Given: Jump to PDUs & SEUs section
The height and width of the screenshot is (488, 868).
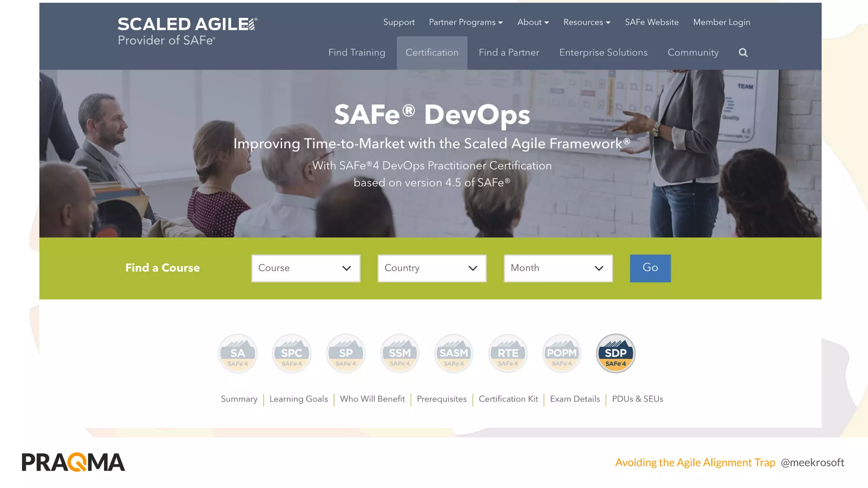Looking at the screenshot, I should click(637, 399).
